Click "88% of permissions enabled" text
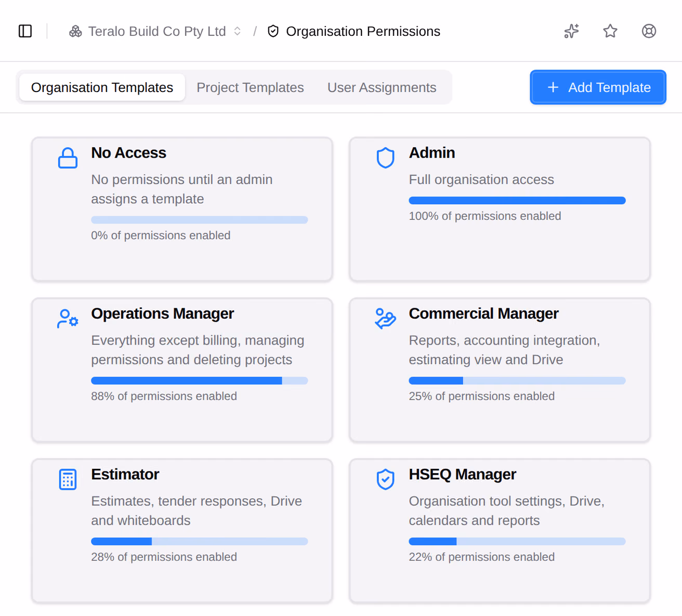 164,396
